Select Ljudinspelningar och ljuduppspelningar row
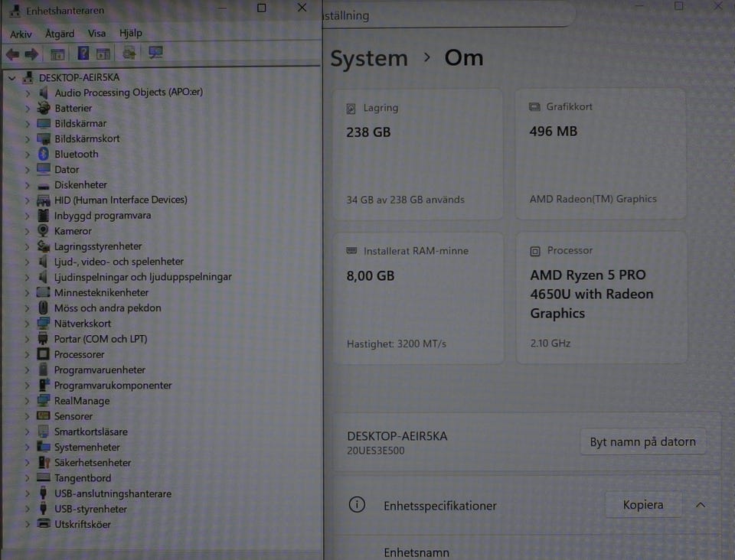Image resolution: width=735 pixels, height=560 pixels. pos(142,277)
